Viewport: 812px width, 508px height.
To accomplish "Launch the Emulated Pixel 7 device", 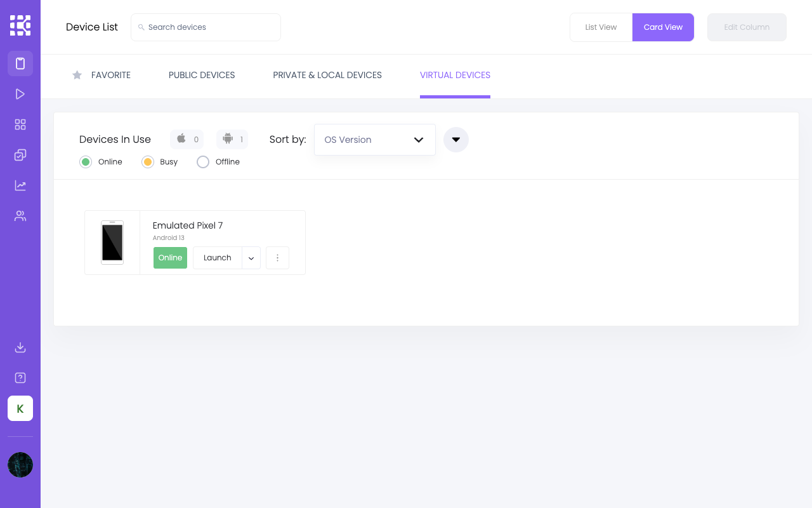I will 218,258.
